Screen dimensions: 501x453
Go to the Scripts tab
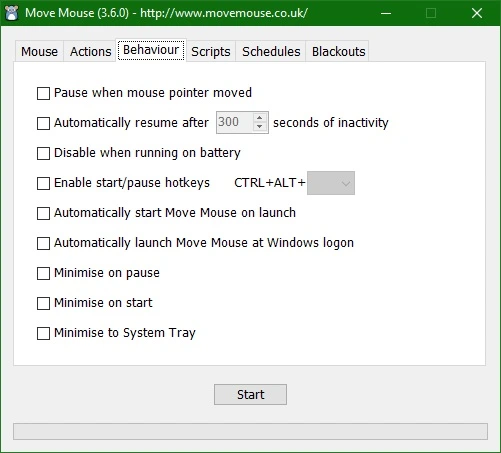(x=211, y=52)
